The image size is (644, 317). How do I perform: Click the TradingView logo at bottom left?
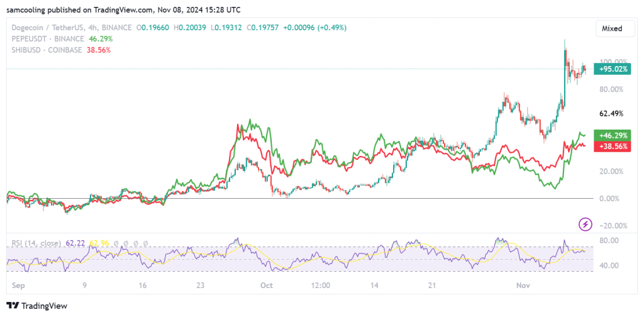[36, 306]
